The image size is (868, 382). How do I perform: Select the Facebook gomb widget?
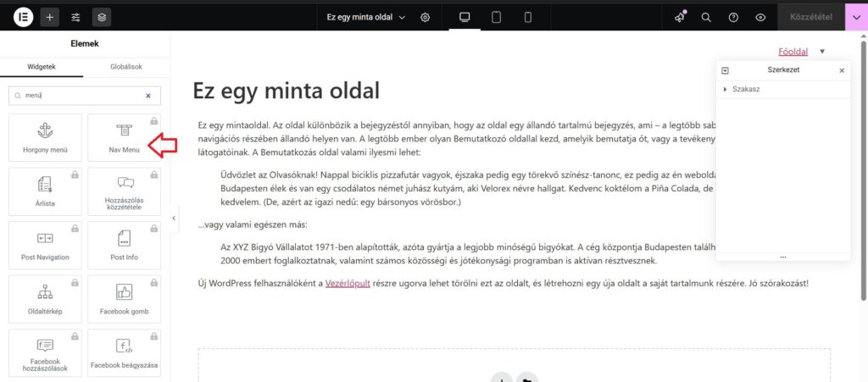point(124,299)
